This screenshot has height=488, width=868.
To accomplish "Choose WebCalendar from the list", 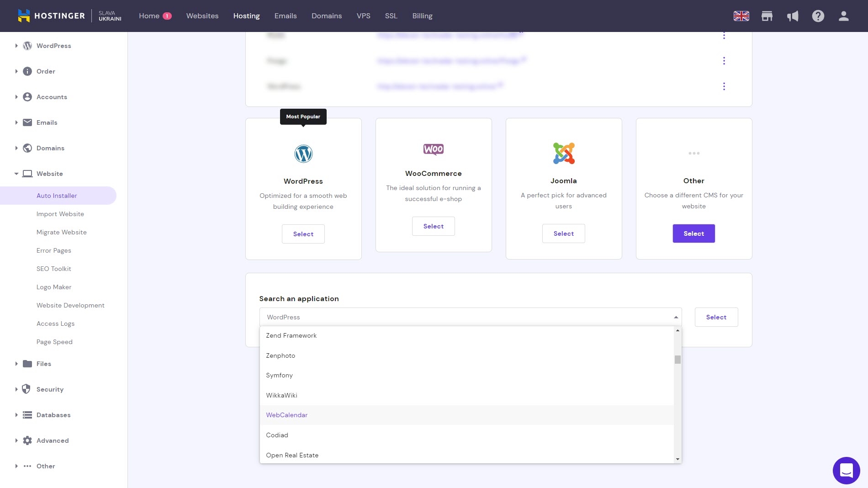I will point(467,415).
